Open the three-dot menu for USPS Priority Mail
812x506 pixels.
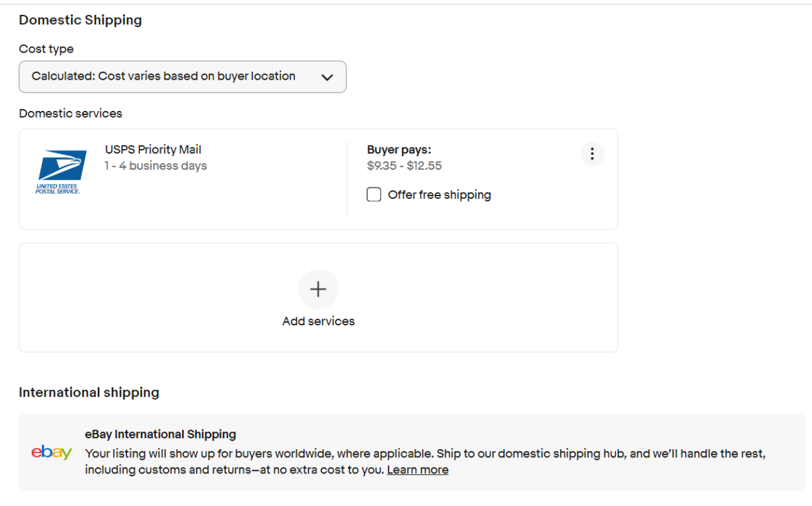(x=592, y=154)
